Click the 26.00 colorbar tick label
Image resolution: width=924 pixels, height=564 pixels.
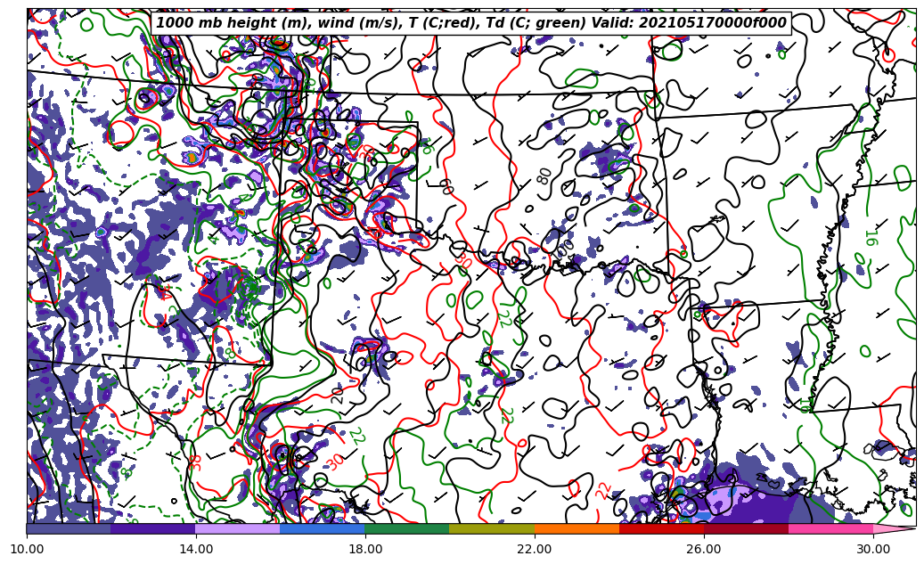(704, 549)
